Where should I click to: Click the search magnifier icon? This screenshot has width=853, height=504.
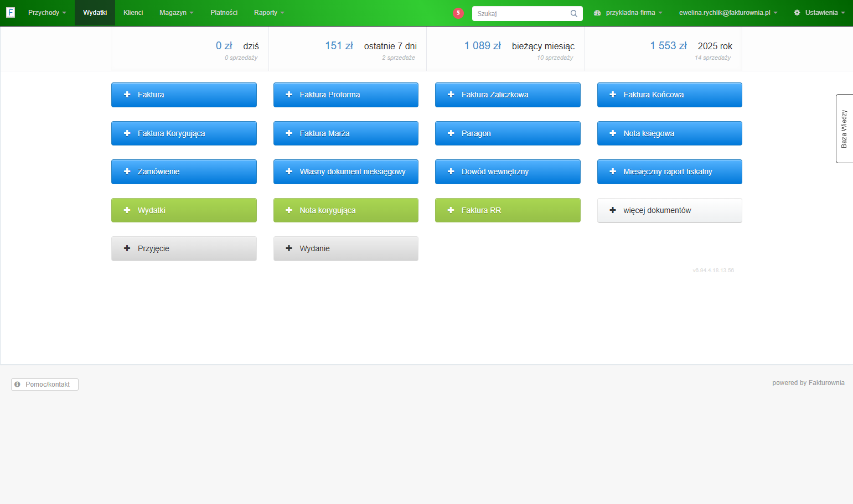pos(574,13)
